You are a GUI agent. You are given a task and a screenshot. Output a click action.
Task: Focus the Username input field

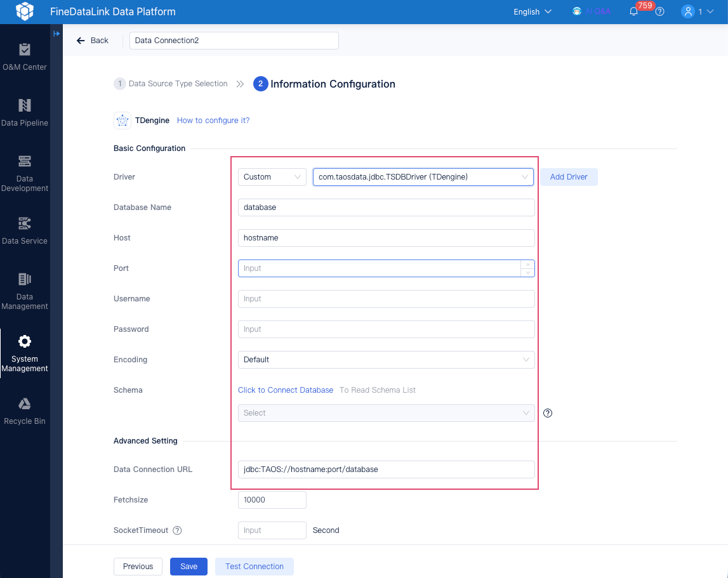(387, 299)
